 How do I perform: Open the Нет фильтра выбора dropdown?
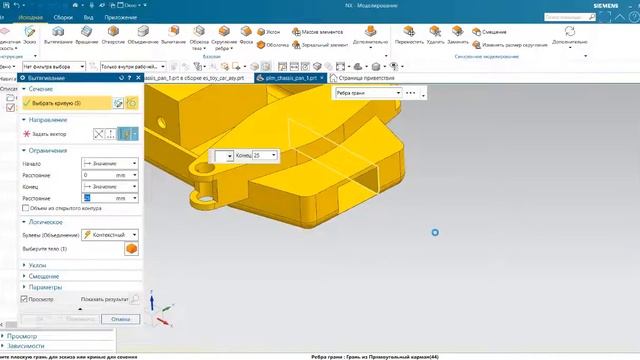point(54,66)
